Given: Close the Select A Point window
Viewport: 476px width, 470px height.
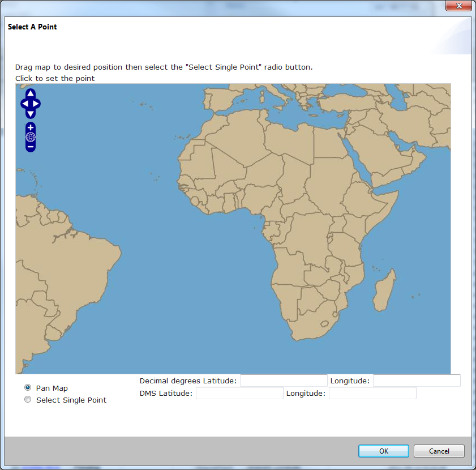Looking at the screenshot, I should pyautogui.click(x=459, y=6).
